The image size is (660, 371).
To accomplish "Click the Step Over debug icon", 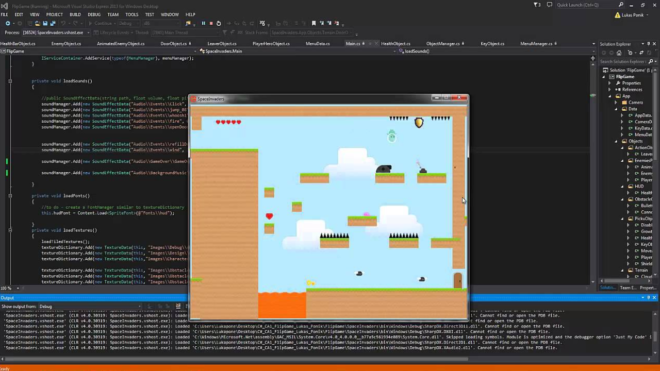I will point(244,24).
